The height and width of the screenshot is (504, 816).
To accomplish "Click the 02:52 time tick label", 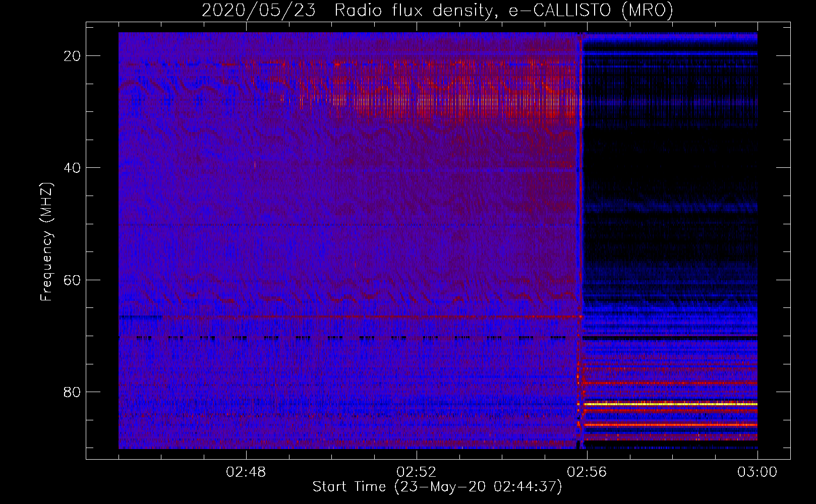I will [417, 472].
